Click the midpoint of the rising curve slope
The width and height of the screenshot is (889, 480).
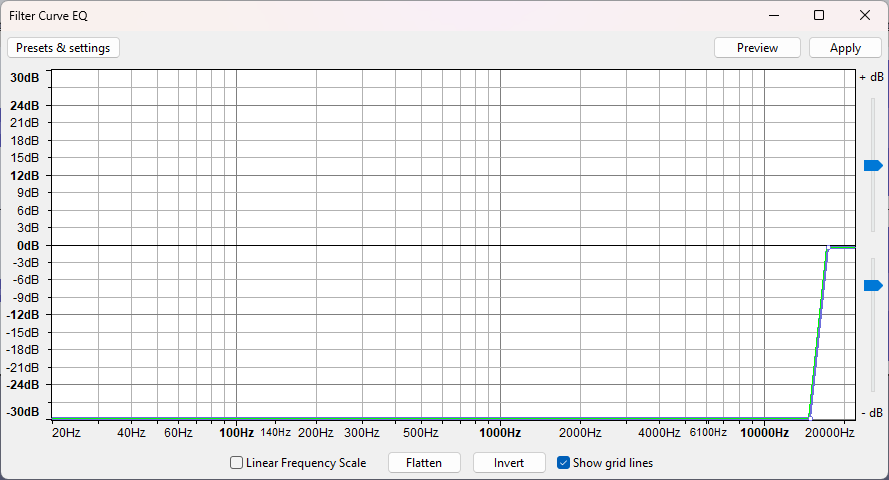pyautogui.click(x=819, y=332)
